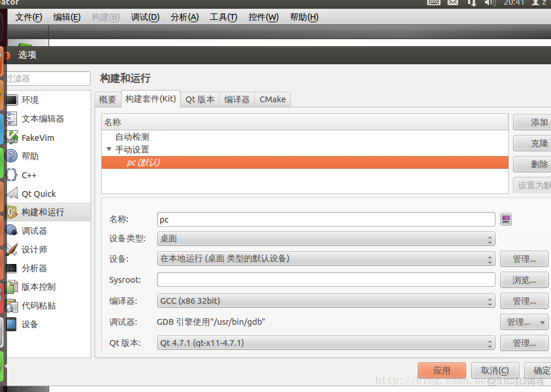Click the 应用 button
Image resolution: width=551 pixels, height=392 pixels.
[x=442, y=370]
